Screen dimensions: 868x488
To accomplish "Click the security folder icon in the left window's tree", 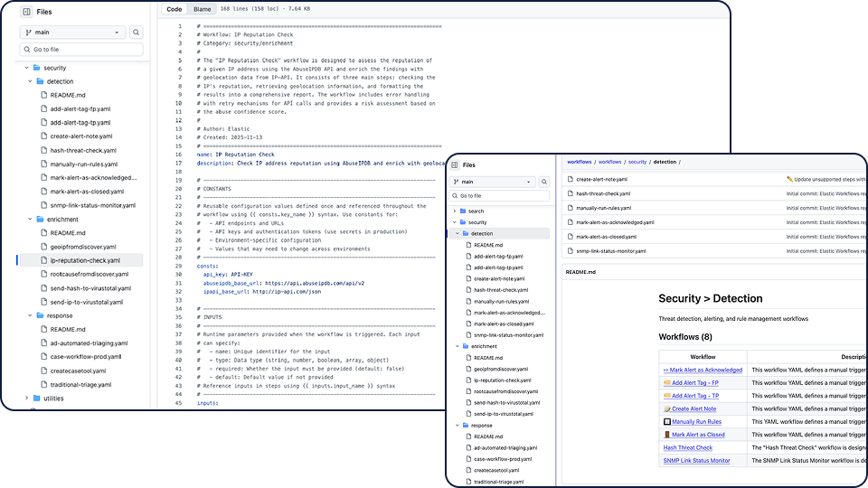I will 36,68.
